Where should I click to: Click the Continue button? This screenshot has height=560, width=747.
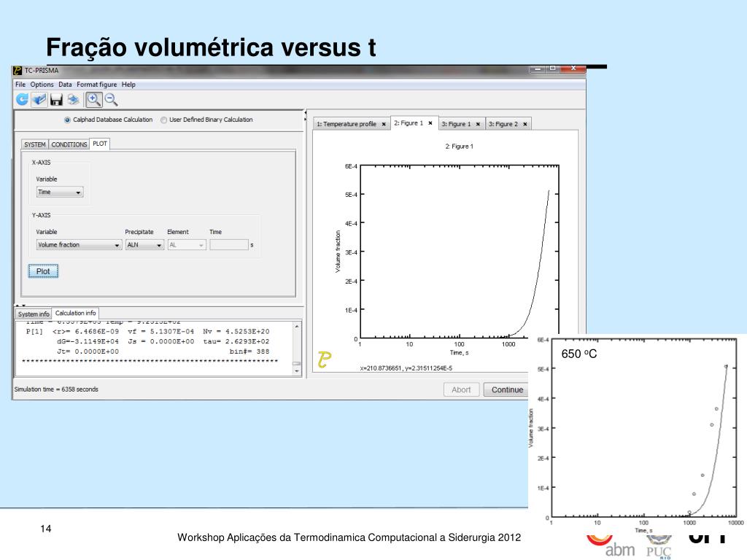pyautogui.click(x=507, y=389)
